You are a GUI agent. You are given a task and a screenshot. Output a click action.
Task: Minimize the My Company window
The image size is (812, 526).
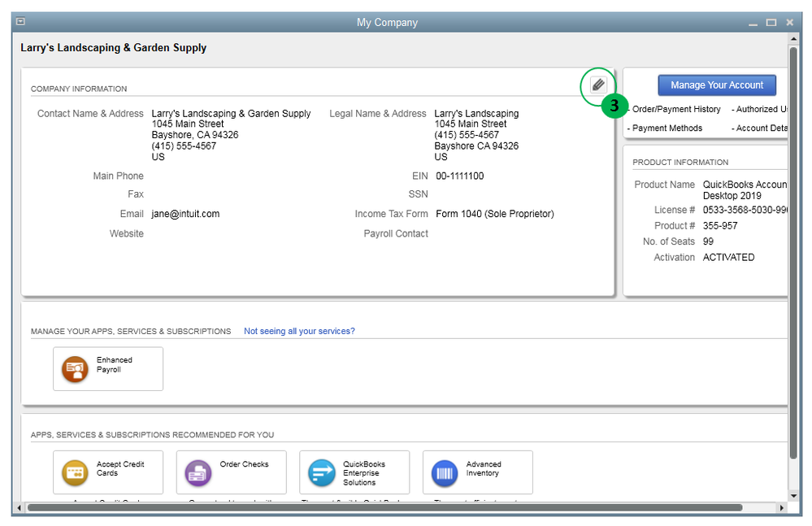(x=753, y=23)
